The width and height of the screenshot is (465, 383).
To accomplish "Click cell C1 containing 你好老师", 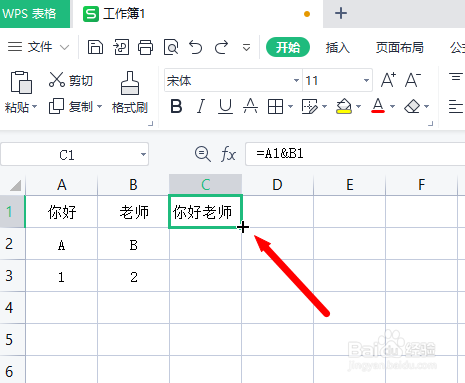I will click(x=205, y=212).
